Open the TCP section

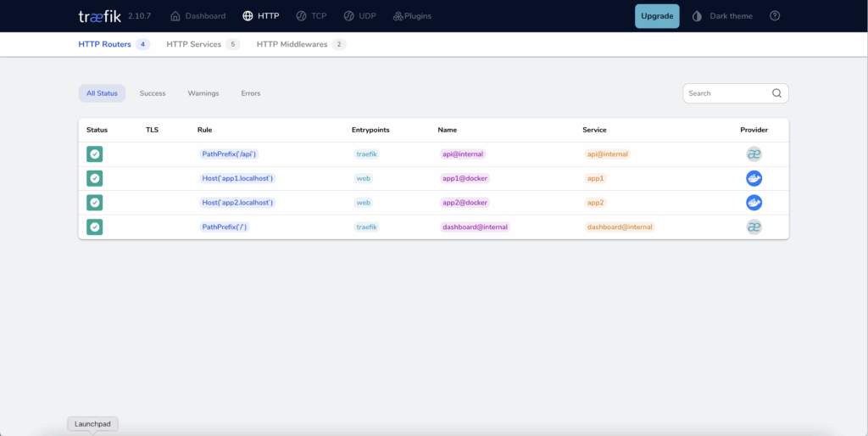coord(311,16)
